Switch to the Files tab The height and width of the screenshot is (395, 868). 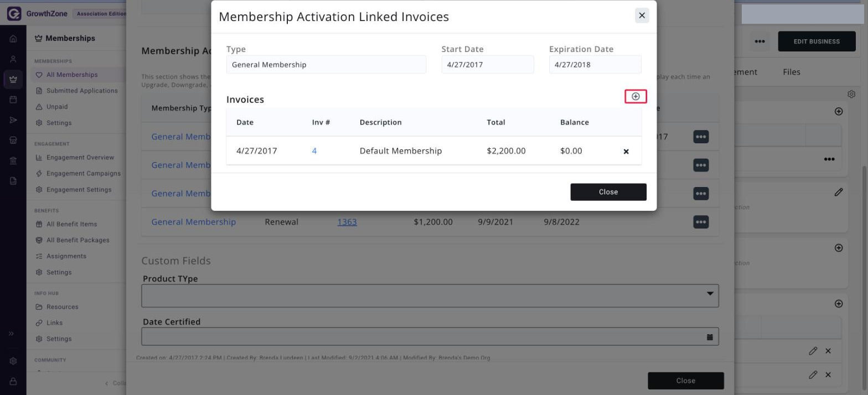(792, 72)
